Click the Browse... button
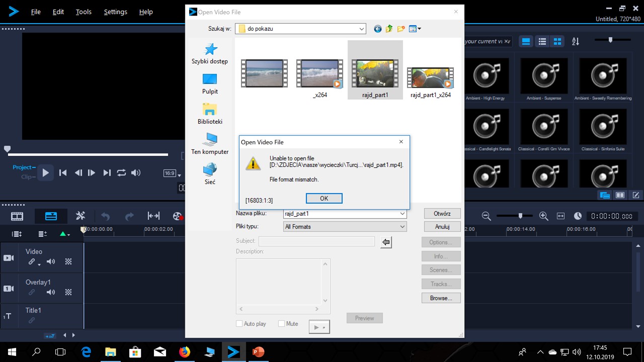 (x=441, y=298)
